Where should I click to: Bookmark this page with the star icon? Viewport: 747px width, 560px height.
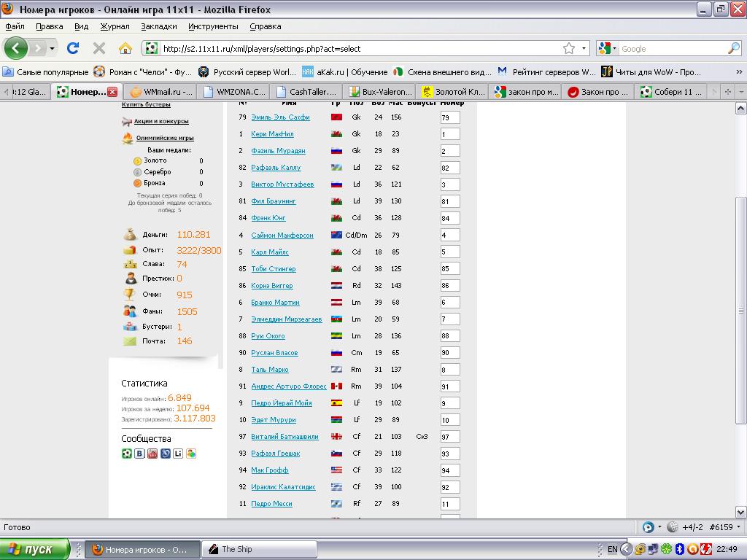(569, 49)
